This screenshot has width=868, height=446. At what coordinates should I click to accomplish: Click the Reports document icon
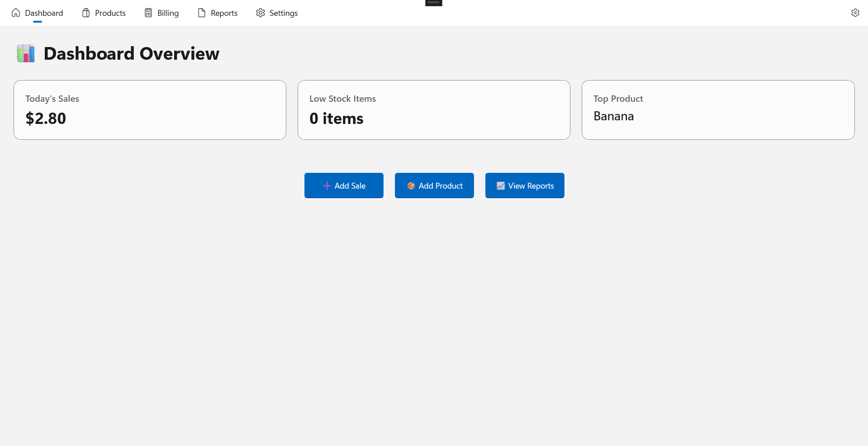point(202,13)
